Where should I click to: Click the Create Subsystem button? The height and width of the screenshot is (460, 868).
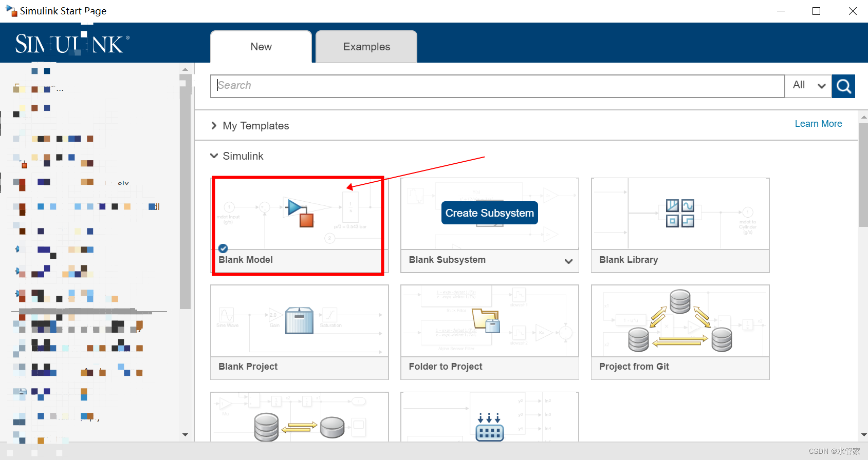[x=489, y=213]
